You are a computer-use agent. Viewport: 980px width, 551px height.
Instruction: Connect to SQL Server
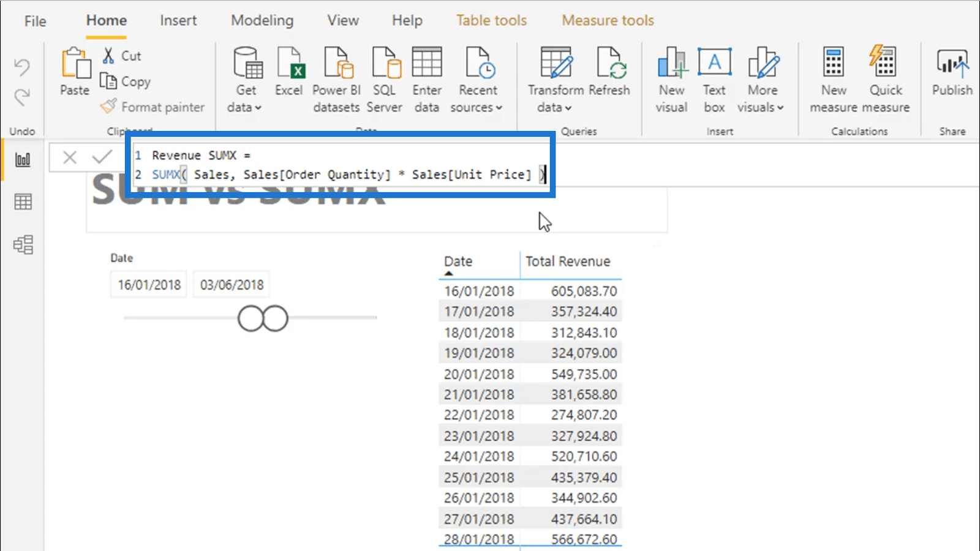point(385,80)
